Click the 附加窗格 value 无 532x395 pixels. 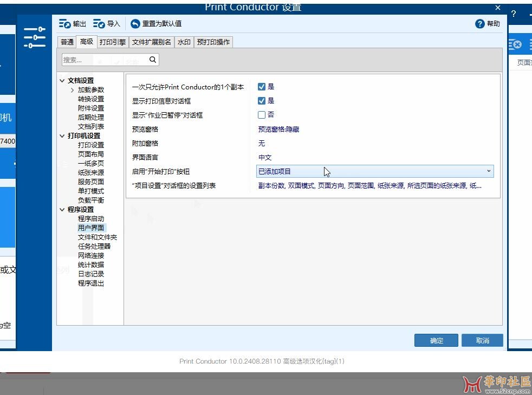point(261,143)
